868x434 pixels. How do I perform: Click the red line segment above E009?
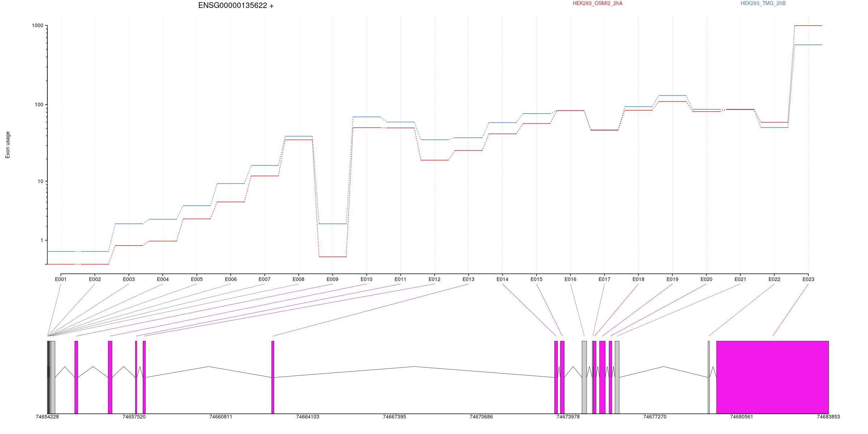pyautogui.click(x=333, y=257)
